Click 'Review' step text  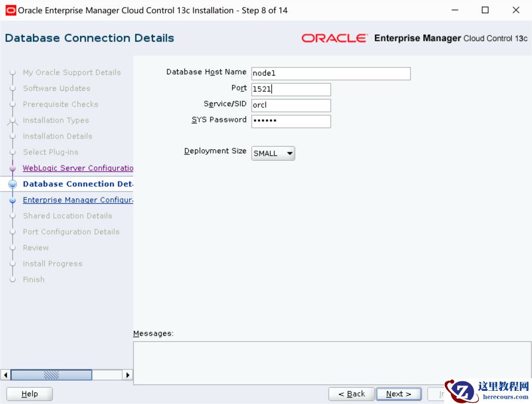click(x=36, y=247)
